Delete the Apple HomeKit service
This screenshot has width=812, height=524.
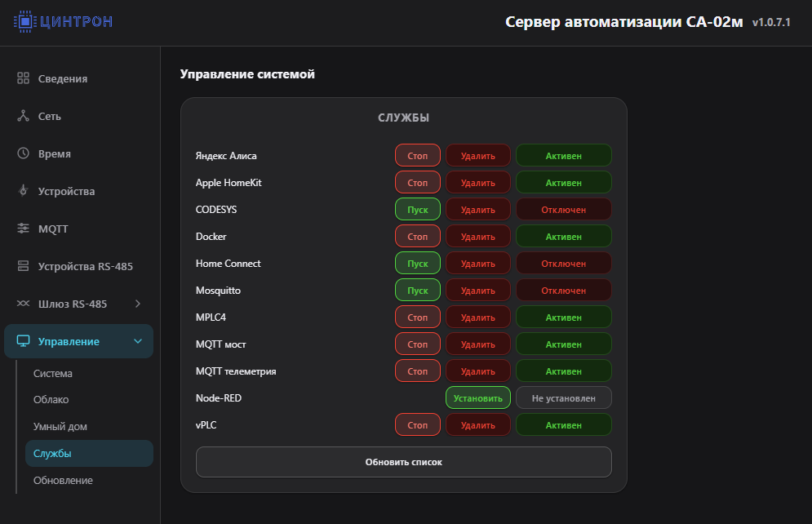point(478,182)
